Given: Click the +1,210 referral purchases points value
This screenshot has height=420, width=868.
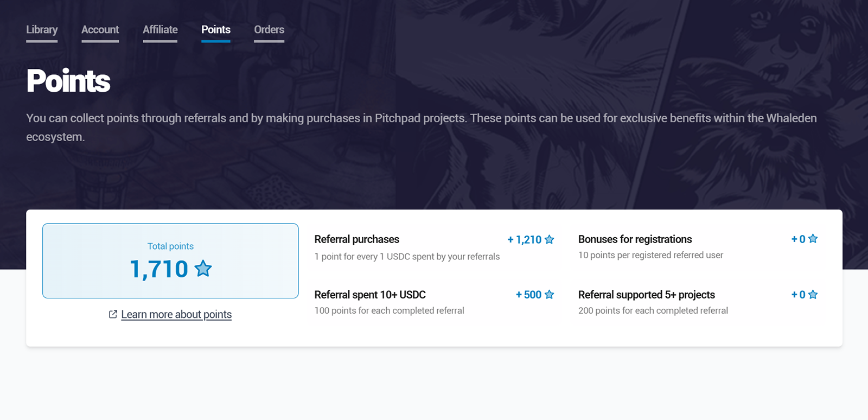Looking at the screenshot, I should [x=525, y=240].
